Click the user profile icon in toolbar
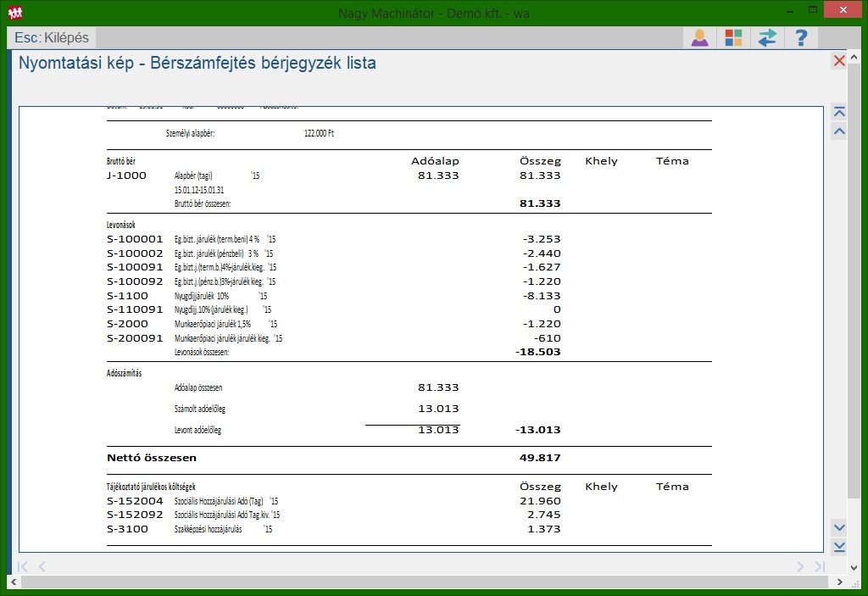Screen dimensions: 868x596 click(x=699, y=38)
